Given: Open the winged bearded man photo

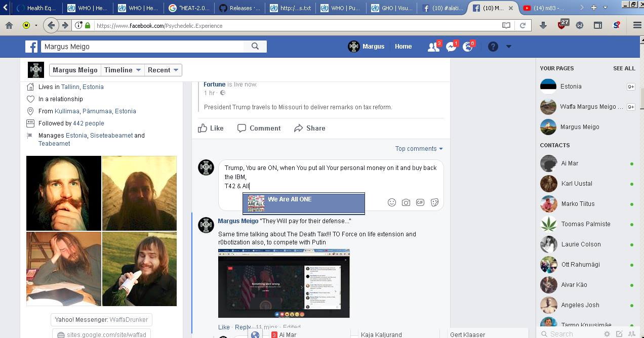Looking at the screenshot, I should point(139,193).
